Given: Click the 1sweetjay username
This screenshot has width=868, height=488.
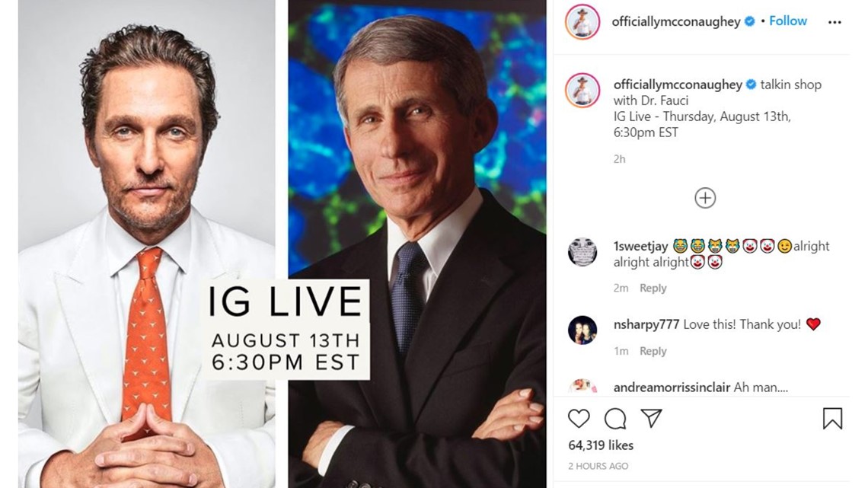Looking at the screenshot, I should point(640,246).
